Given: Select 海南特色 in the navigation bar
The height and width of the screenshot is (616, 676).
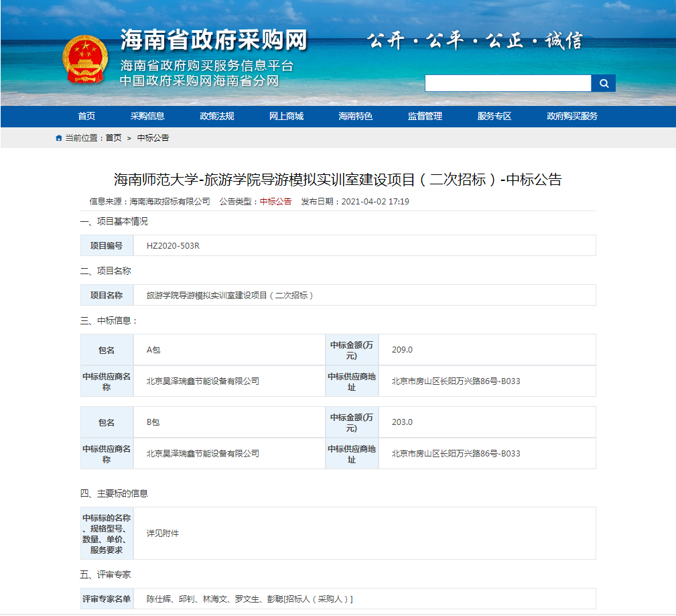Looking at the screenshot, I should point(355,116).
